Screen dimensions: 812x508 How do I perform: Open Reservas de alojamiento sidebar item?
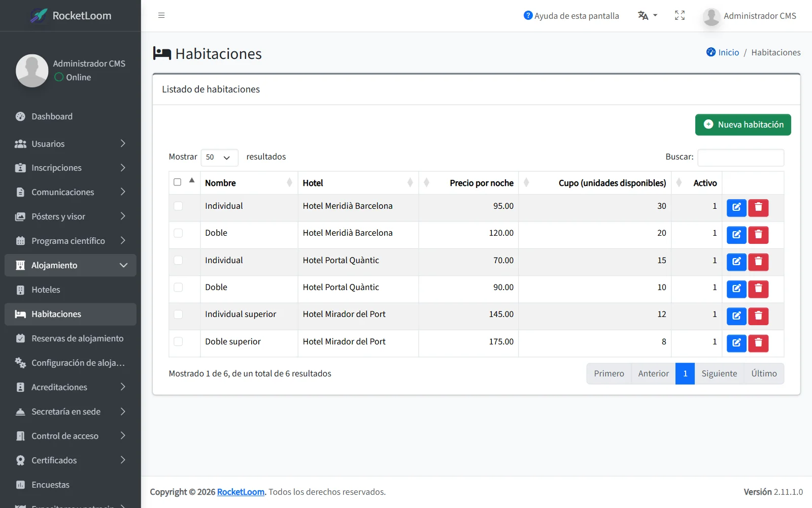[70, 338]
